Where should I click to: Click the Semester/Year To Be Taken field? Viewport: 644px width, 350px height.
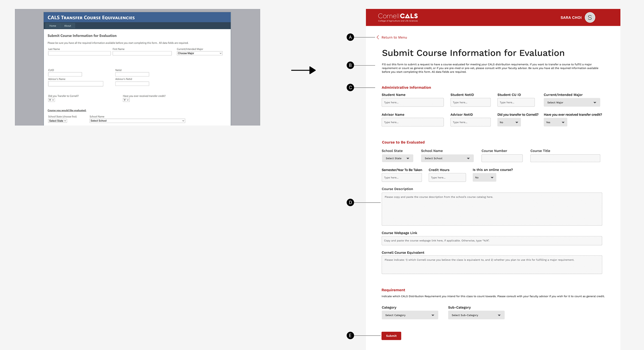pos(401,177)
